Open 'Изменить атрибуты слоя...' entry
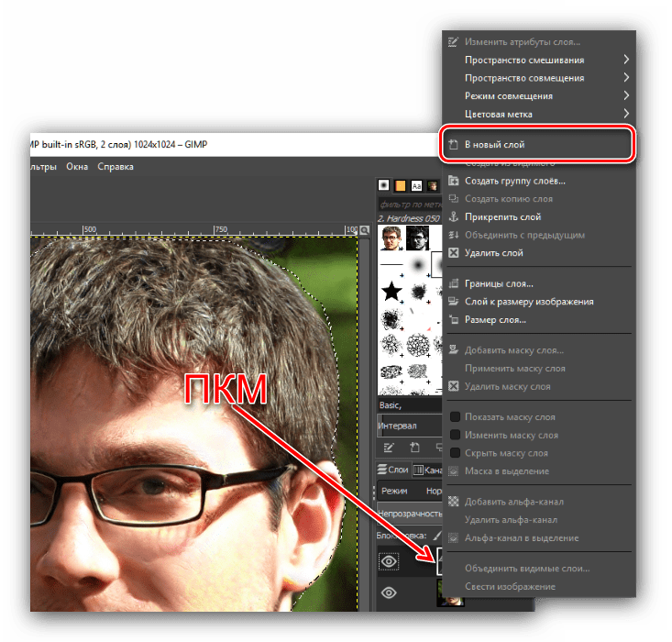672x642 pixels. pyautogui.click(x=537, y=42)
